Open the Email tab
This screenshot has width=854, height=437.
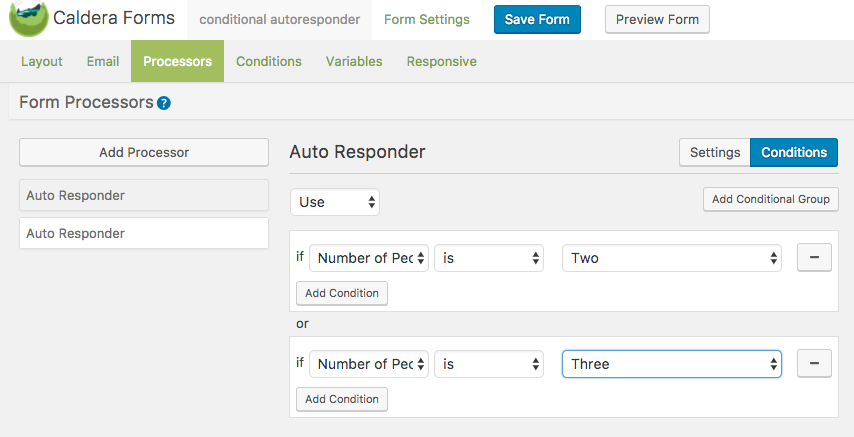click(x=103, y=61)
